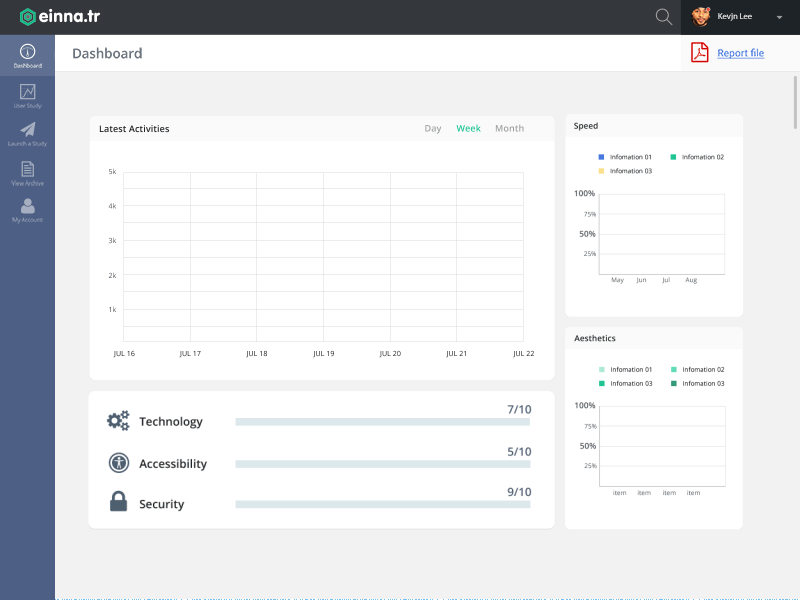The width and height of the screenshot is (800, 600).
Task: Select the Week view tab
Action: [468, 128]
